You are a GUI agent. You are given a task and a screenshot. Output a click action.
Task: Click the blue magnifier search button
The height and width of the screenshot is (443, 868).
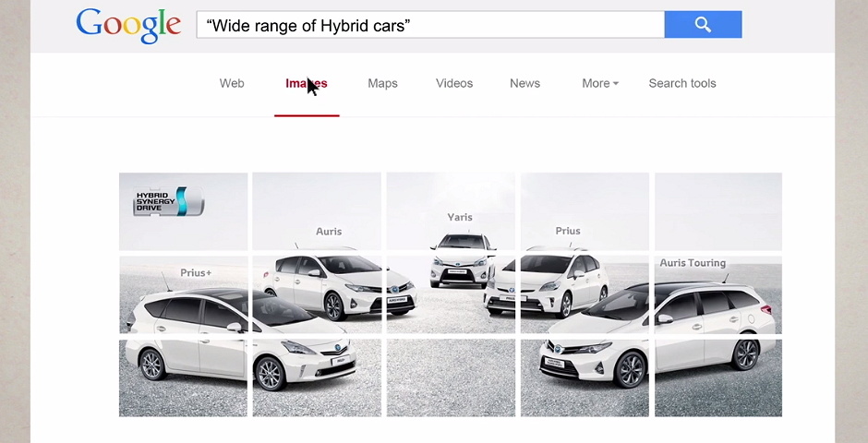tap(703, 24)
